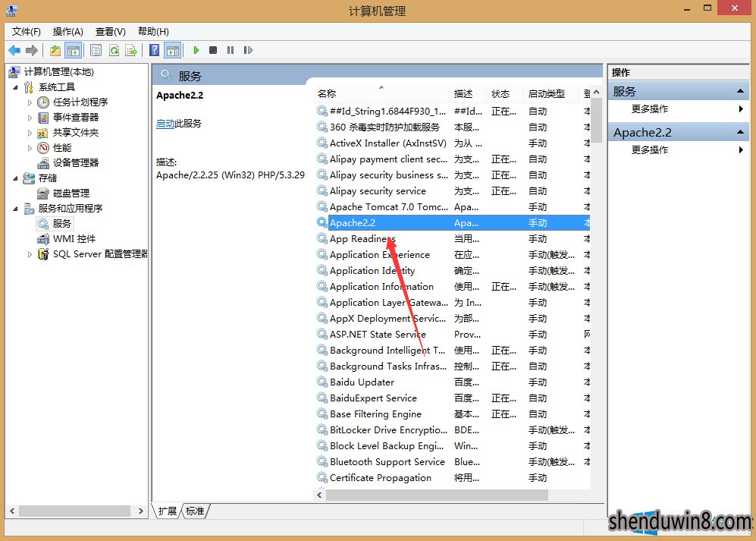756x541 pixels.
Task: Sort services by the 状态 column header
Action: pos(505,93)
